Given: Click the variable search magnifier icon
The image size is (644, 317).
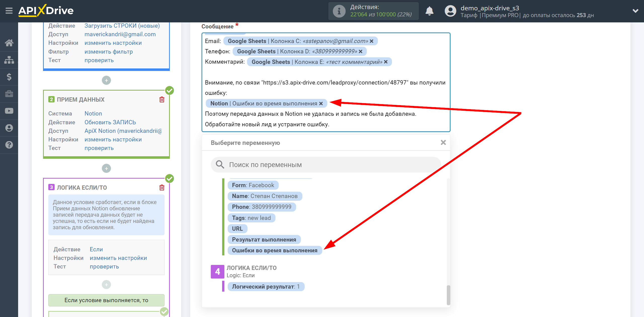Looking at the screenshot, I should (220, 165).
